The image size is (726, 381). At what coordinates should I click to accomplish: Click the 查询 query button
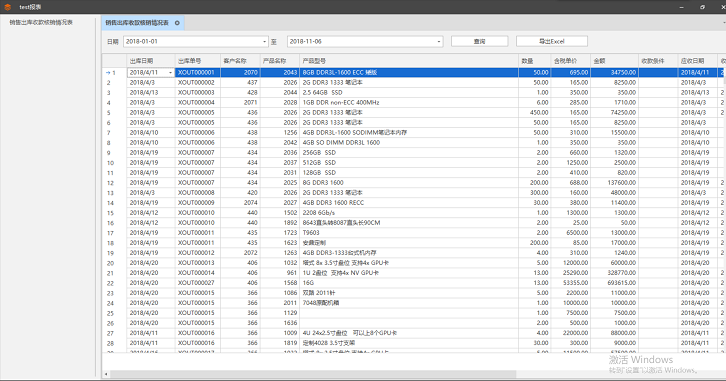[x=479, y=42]
